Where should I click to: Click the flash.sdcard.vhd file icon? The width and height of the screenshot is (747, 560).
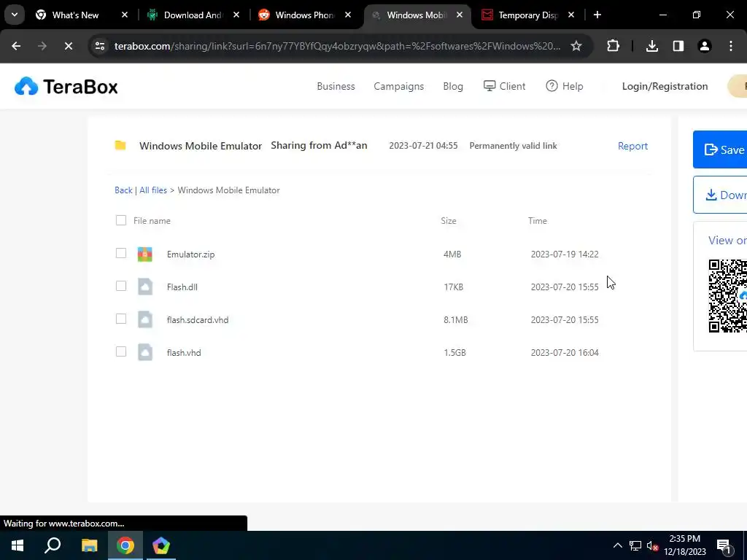pos(145,319)
